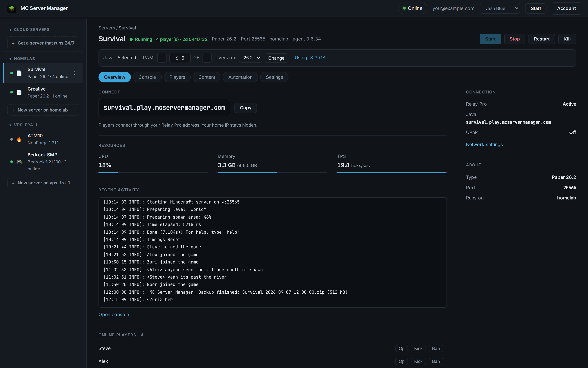Add a new server on homelab
This screenshot has width=588, height=368.
43,110
